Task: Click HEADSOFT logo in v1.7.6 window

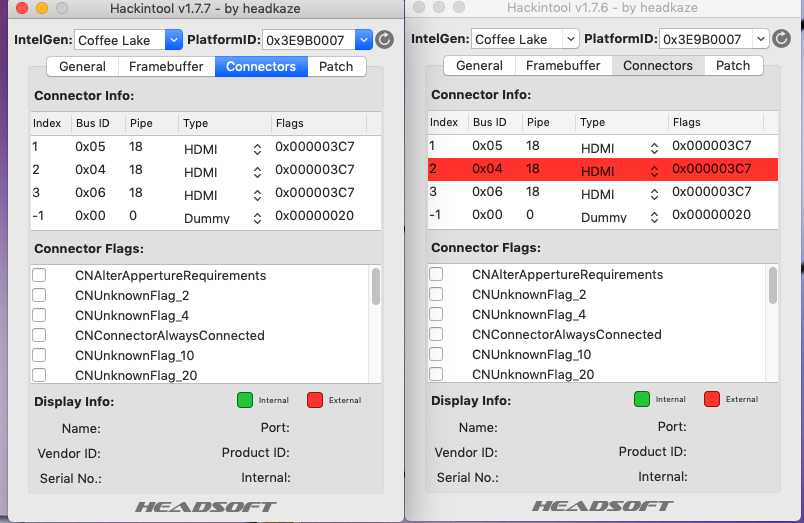Action: coord(603,506)
